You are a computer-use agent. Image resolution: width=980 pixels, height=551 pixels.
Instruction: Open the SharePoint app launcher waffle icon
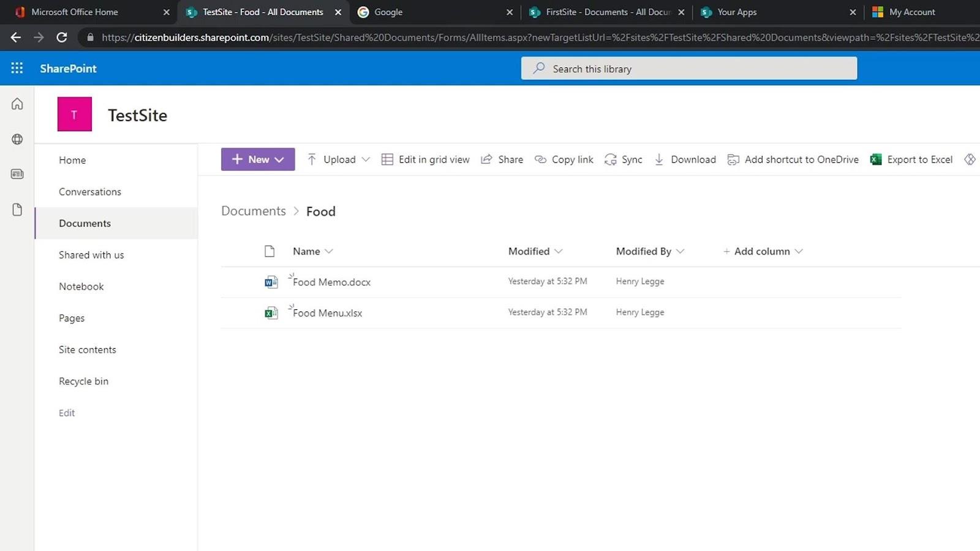(x=17, y=68)
